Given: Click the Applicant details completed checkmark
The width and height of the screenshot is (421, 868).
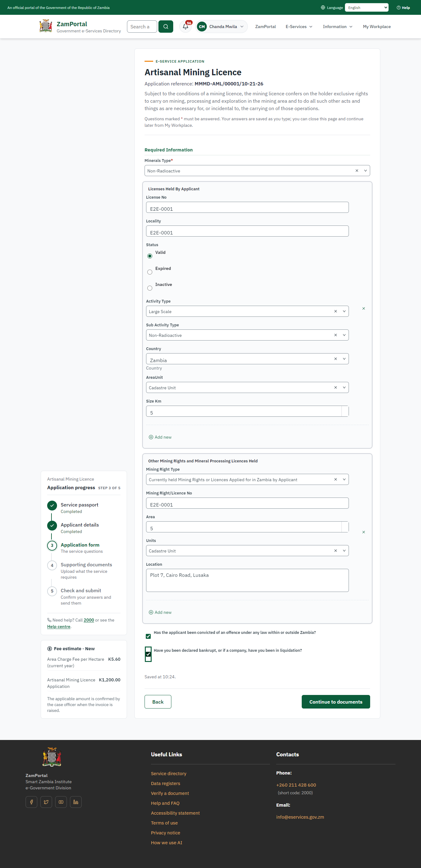Looking at the screenshot, I should [x=52, y=525].
